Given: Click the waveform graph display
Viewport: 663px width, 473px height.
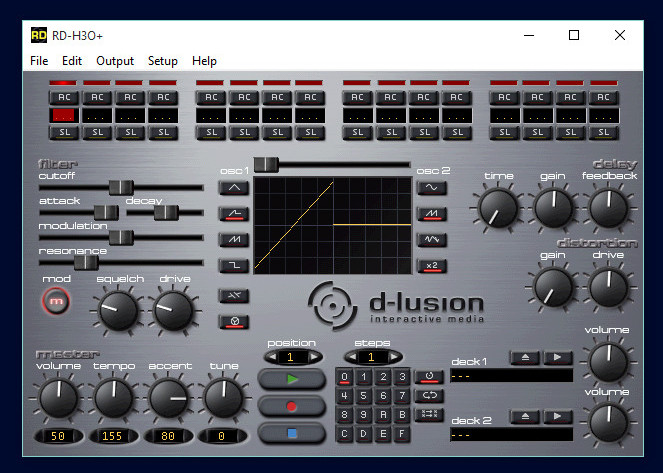Looking at the screenshot, I should click(332, 225).
